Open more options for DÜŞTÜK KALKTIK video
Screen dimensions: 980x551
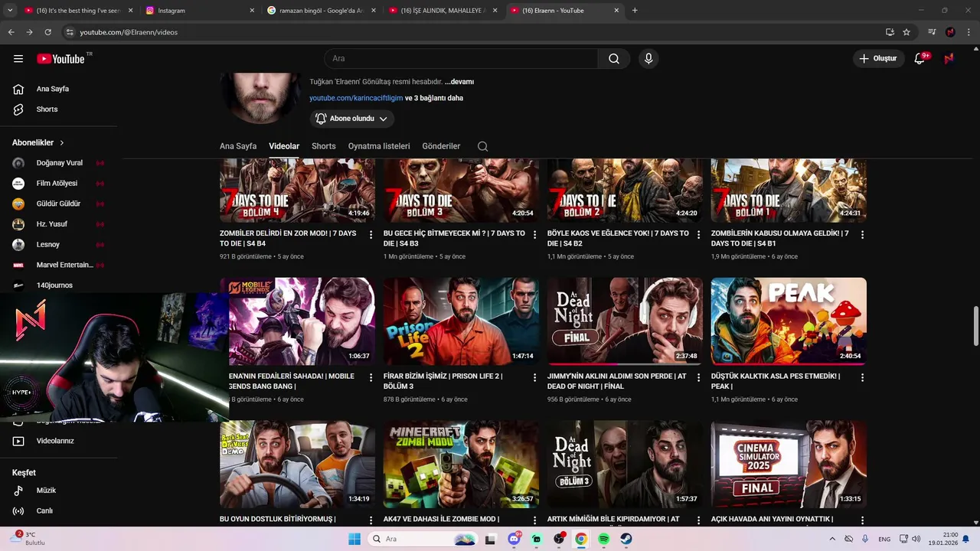[x=862, y=378]
